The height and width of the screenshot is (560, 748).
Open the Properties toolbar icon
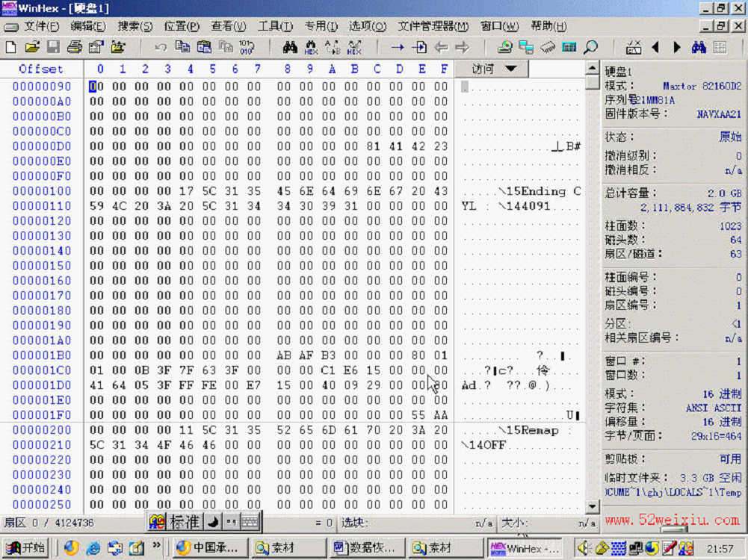point(96,47)
